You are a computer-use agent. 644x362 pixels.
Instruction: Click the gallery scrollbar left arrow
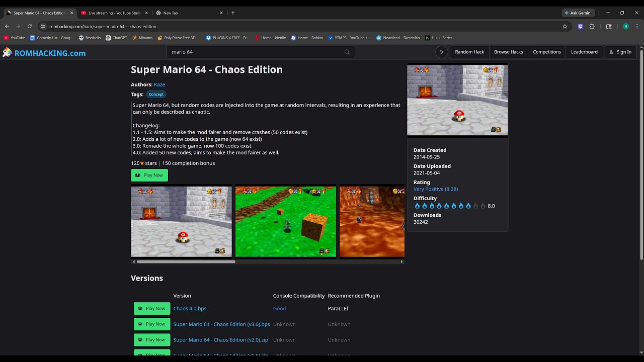pyautogui.click(x=133, y=261)
